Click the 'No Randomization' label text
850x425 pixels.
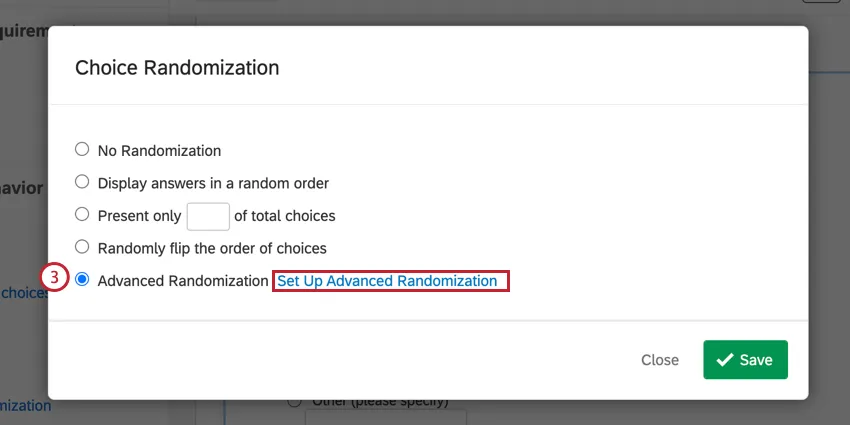tap(159, 151)
